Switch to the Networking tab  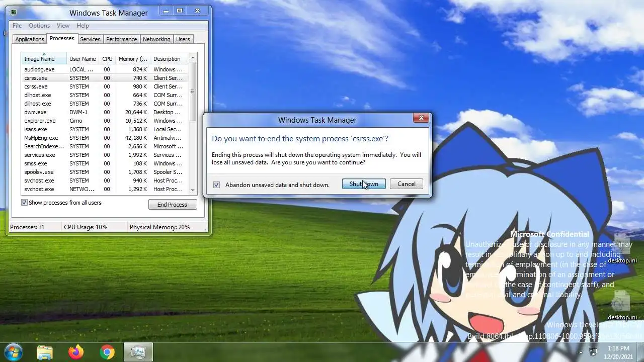[156, 39]
